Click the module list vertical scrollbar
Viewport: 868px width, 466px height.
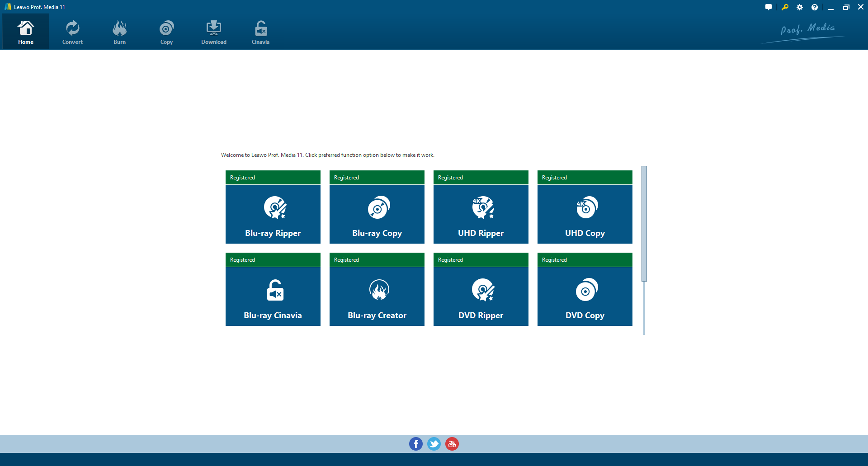[644, 224]
